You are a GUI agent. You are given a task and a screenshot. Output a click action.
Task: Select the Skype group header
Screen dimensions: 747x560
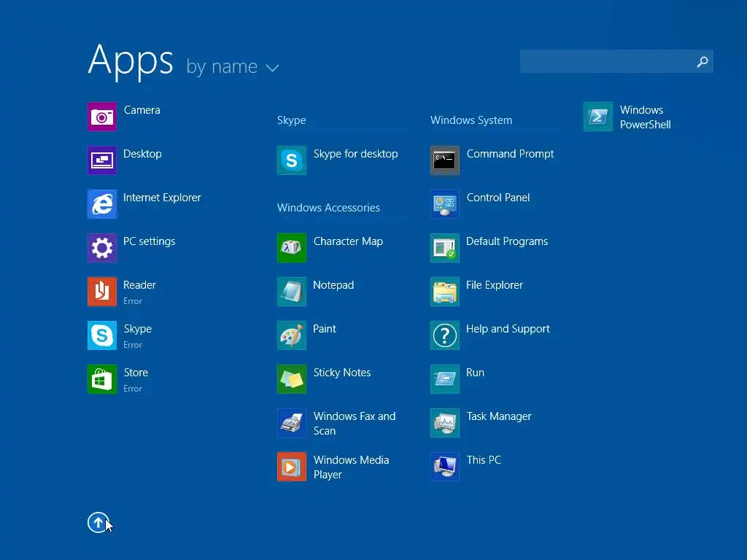point(292,120)
